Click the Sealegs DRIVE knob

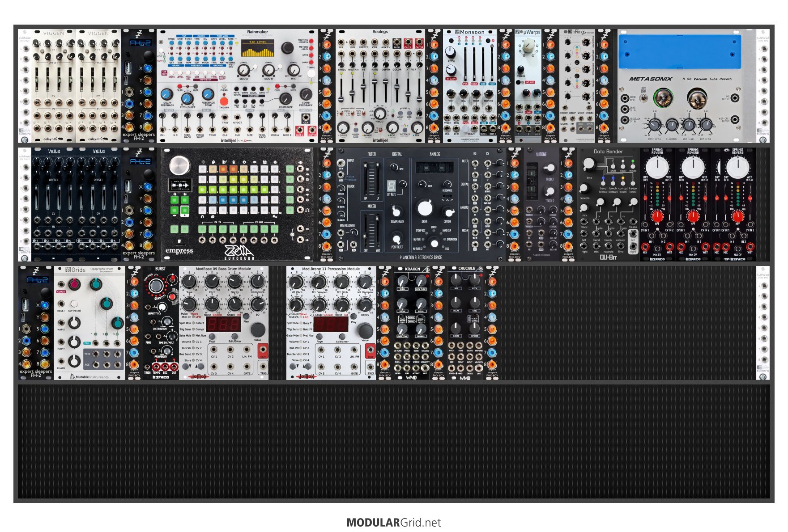pyautogui.click(x=343, y=128)
